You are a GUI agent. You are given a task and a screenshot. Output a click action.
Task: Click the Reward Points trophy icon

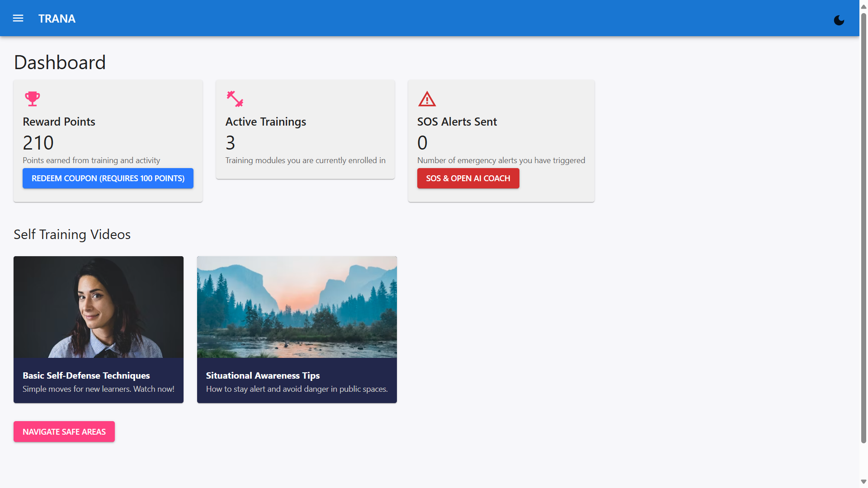pyautogui.click(x=32, y=99)
